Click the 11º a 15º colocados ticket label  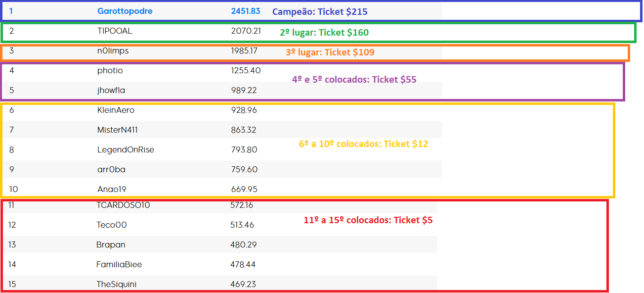(x=368, y=220)
